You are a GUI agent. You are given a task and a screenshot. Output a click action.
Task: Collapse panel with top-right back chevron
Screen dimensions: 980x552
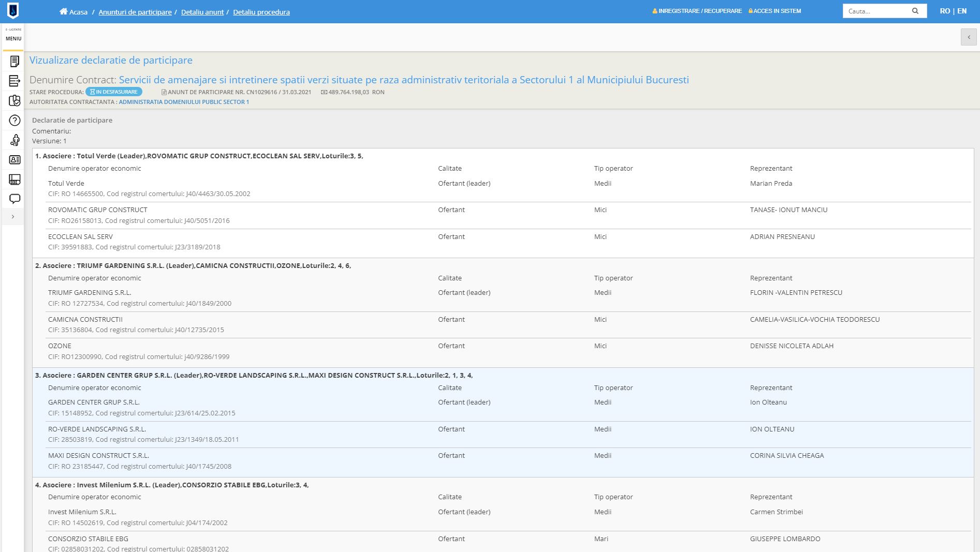click(x=969, y=37)
